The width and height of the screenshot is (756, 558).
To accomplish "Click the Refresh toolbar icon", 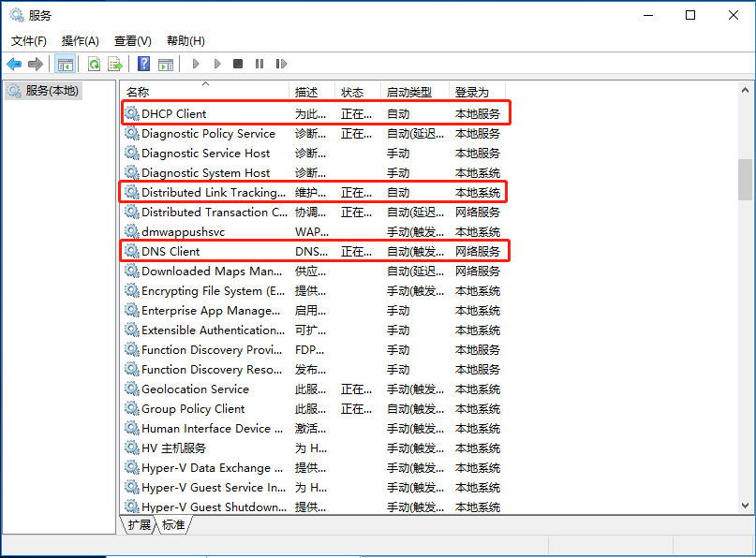I will [94, 64].
